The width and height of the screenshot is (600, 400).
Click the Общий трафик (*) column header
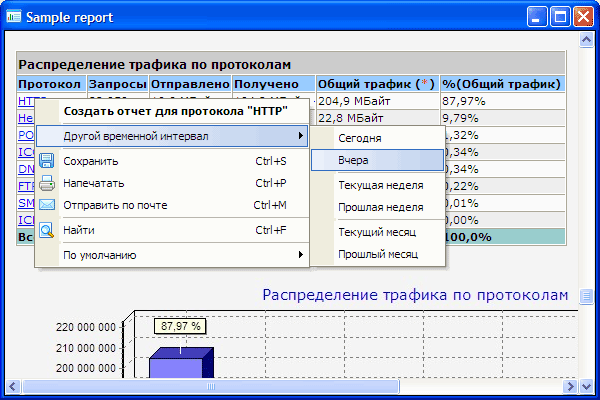(377, 84)
